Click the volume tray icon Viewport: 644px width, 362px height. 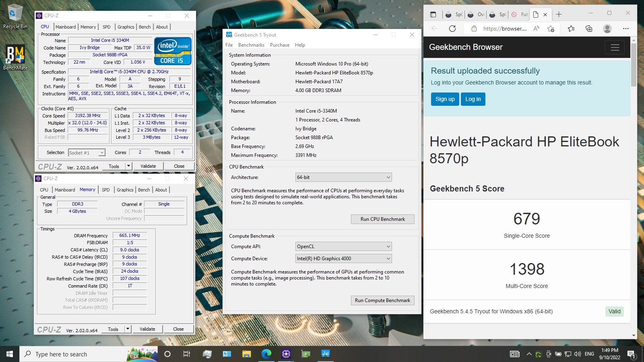[x=578, y=354]
